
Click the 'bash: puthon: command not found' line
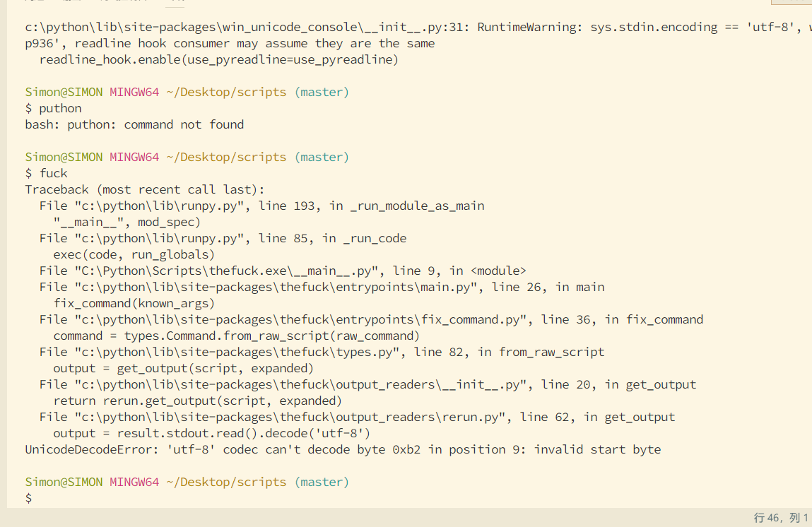[x=134, y=125]
